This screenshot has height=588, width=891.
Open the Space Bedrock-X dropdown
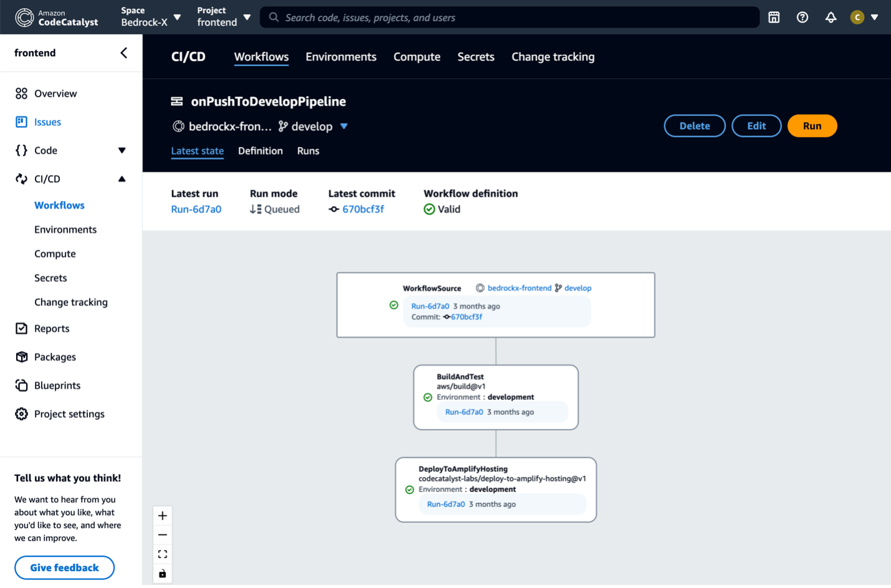pos(151,17)
